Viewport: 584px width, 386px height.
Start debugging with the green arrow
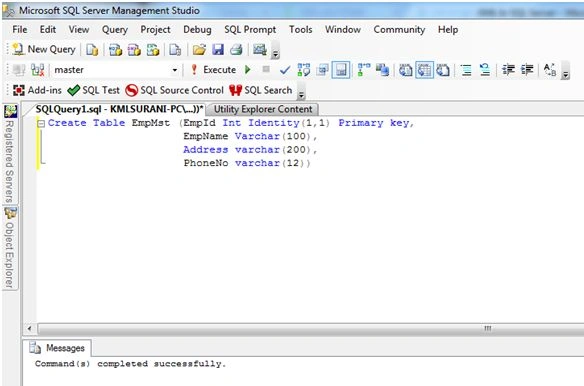tap(248, 70)
